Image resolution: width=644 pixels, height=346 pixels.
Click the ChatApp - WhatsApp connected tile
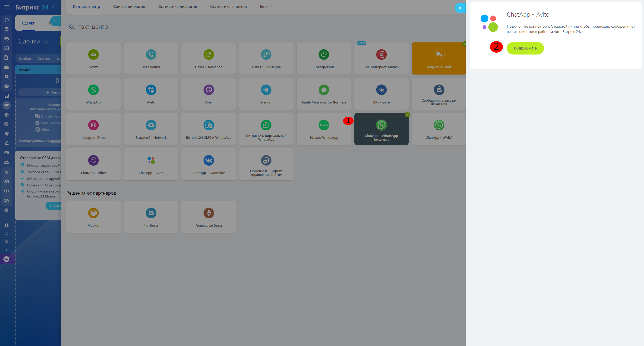coord(381,129)
